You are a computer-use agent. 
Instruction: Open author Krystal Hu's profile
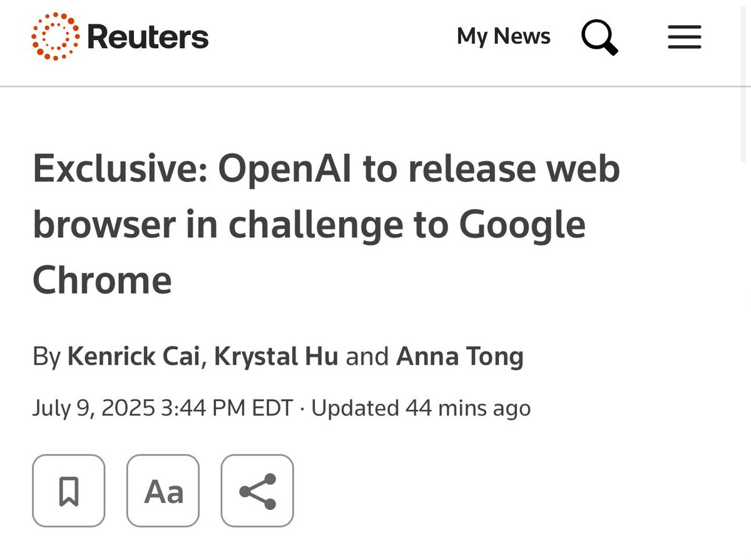[276, 357]
